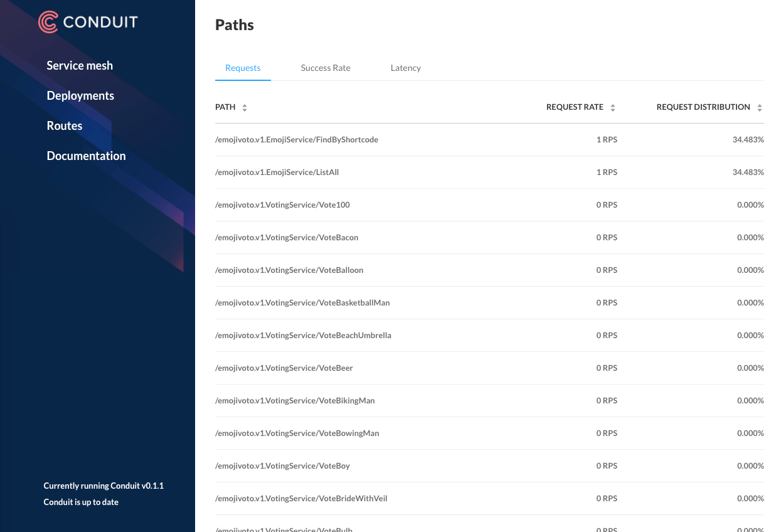Image resolution: width=776 pixels, height=532 pixels.
Task: Sort by the Path column arrows
Action: (x=245, y=107)
